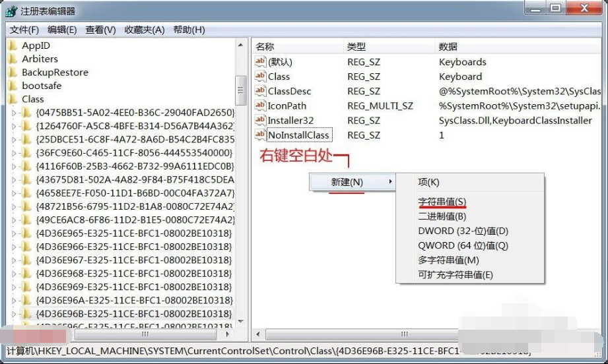Viewport: 608px width, 364px height.
Task: Click folder icon of {0475BB51-5A02-4EE0 key
Action: click(26, 113)
